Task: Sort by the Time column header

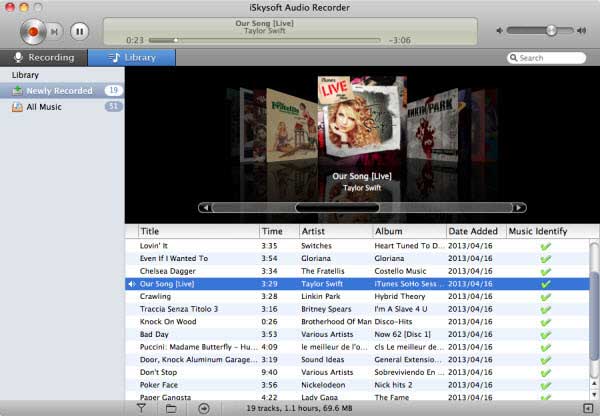Action: pyautogui.click(x=279, y=231)
